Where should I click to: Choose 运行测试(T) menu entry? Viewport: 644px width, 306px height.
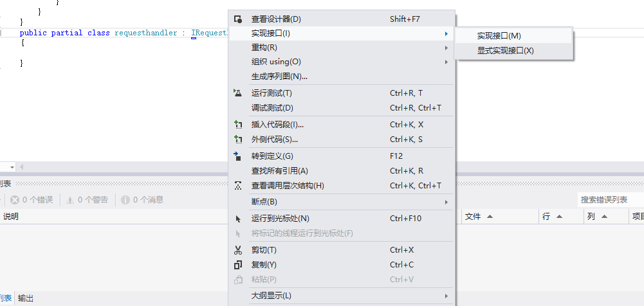(x=342, y=93)
